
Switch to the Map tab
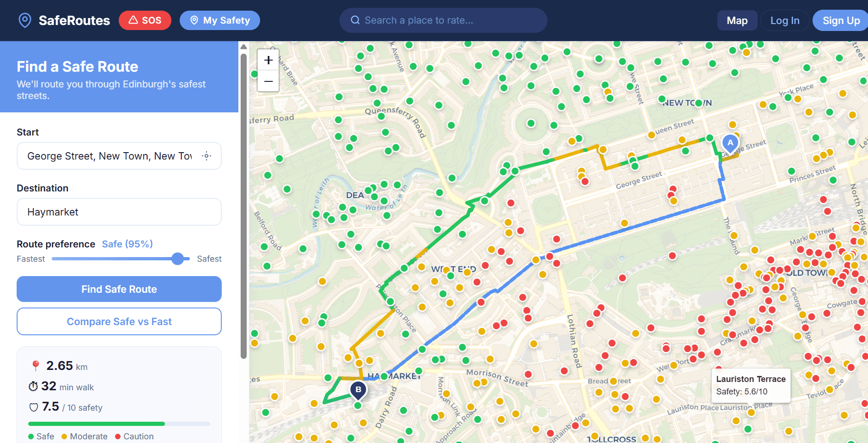click(737, 20)
